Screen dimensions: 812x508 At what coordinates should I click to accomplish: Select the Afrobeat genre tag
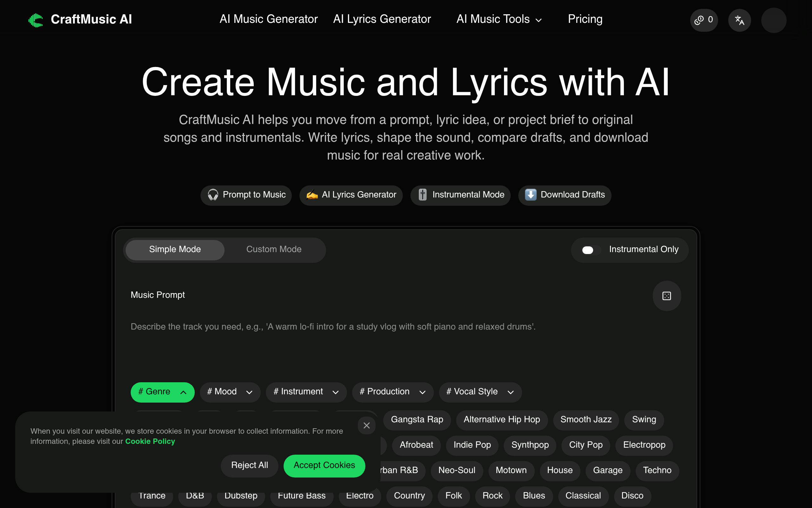click(x=416, y=445)
